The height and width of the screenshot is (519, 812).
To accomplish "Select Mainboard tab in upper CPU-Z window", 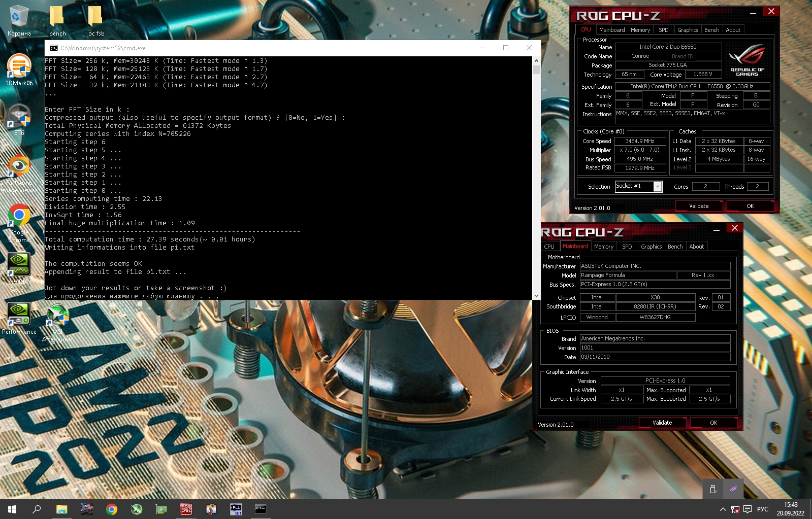I will (x=612, y=30).
